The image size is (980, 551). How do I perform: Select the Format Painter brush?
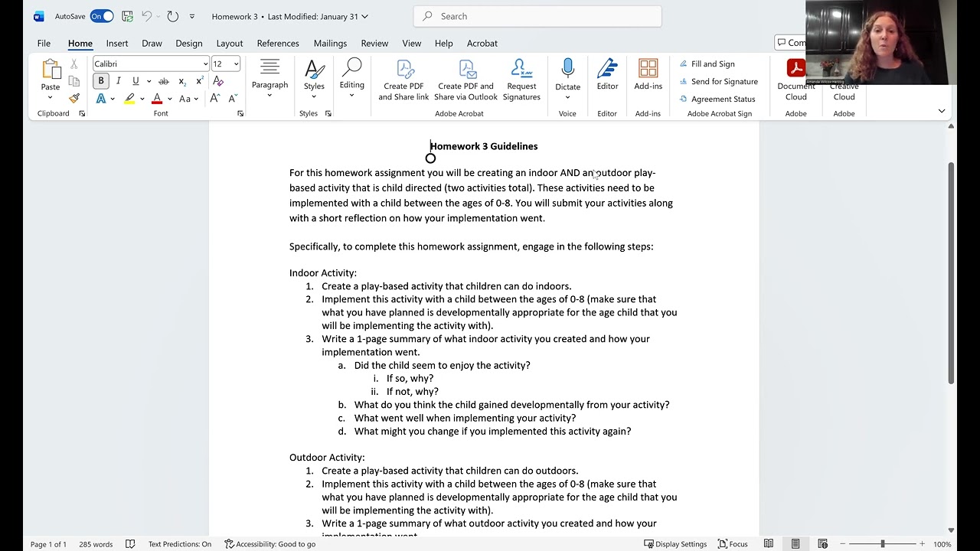(74, 98)
